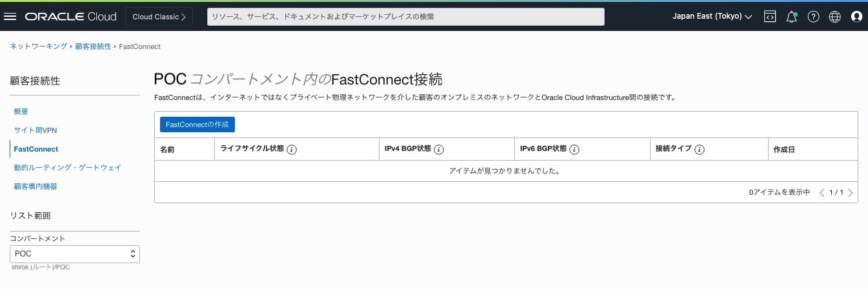Click the 作成日 column header
The width and height of the screenshot is (868, 289).
click(784, 150)
